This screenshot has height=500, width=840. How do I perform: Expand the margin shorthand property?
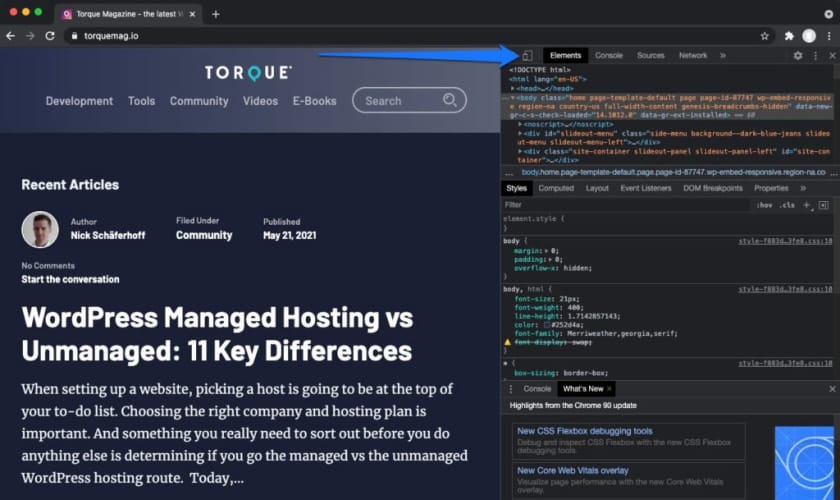click(546, 251)
